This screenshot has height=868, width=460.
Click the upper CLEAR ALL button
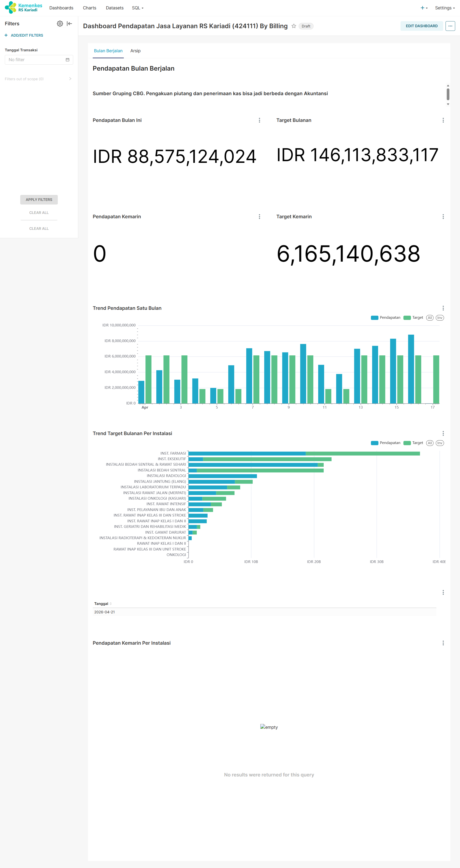(x=39, y=213)
